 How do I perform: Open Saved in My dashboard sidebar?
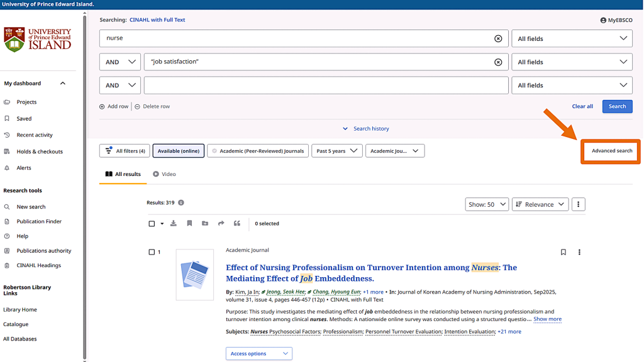24,118
